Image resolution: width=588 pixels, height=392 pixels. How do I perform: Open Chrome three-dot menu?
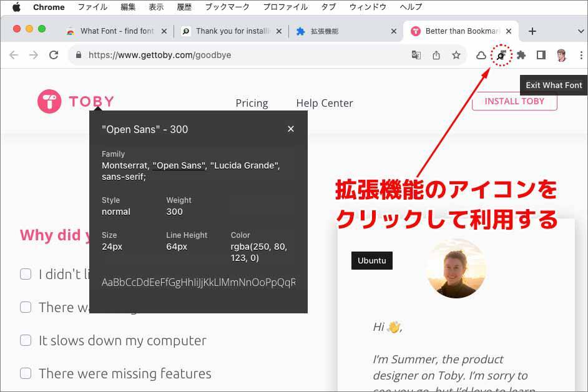point(581,55)
